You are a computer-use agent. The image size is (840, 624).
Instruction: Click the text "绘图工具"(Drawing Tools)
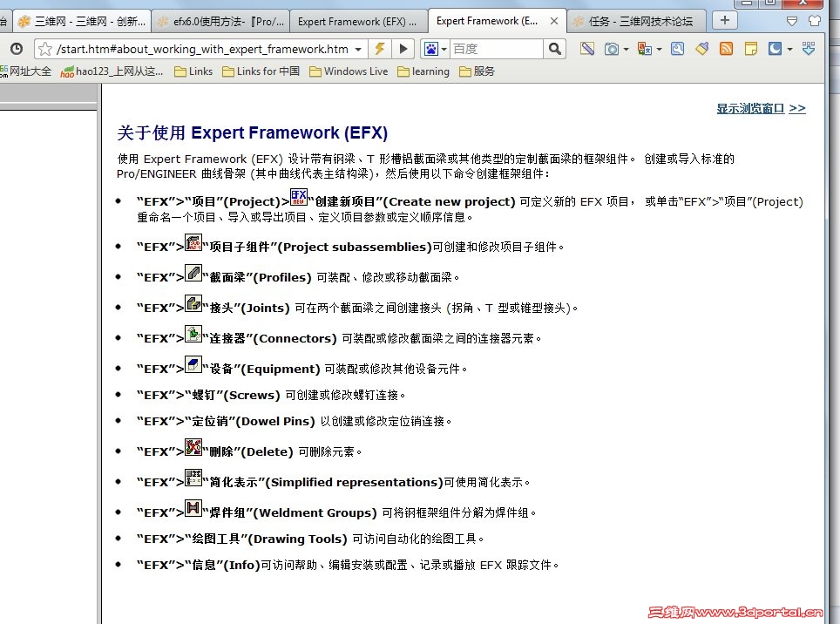click(x=267, y=539)
